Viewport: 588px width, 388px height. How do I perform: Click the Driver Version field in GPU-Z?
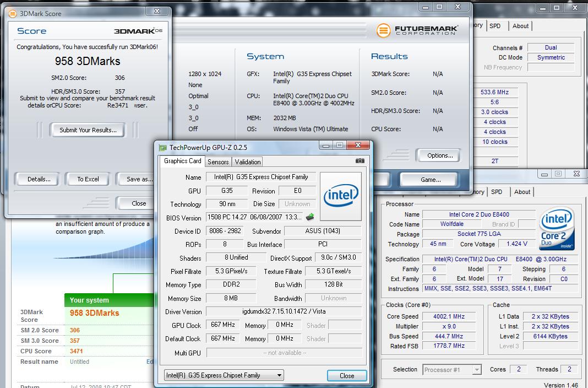tap(284, 311)
